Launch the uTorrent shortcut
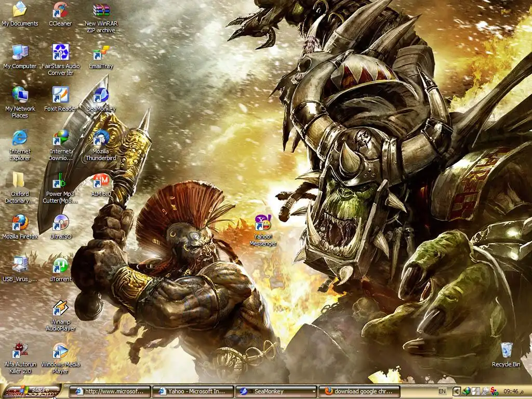 (x=60, y=270)
